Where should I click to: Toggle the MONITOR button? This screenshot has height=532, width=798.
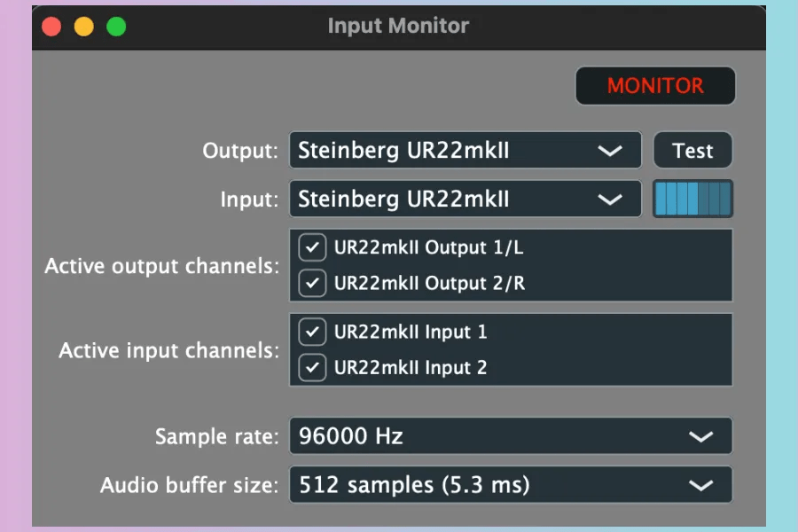[x=655, y=86]
